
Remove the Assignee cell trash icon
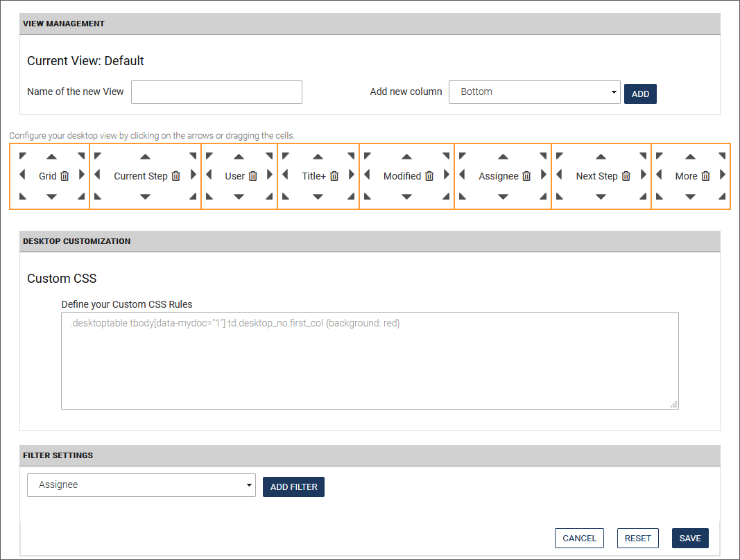(x=526, y=176)
